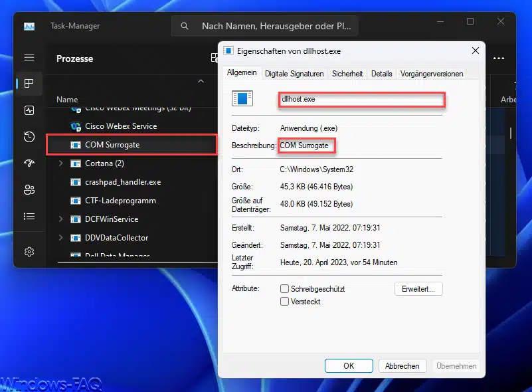Click the 48,0 KB size on disk value
Screen dimensions: 532x392
tap(316, 204)
